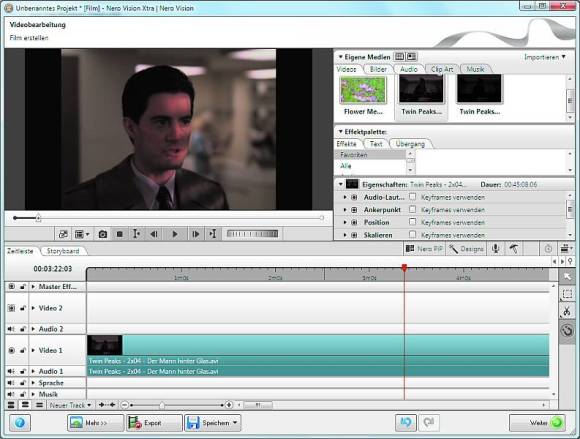This screenshot has height=439, width=580.
Task: Collapse the Eigene Medien panel
Action: point(340,57)
